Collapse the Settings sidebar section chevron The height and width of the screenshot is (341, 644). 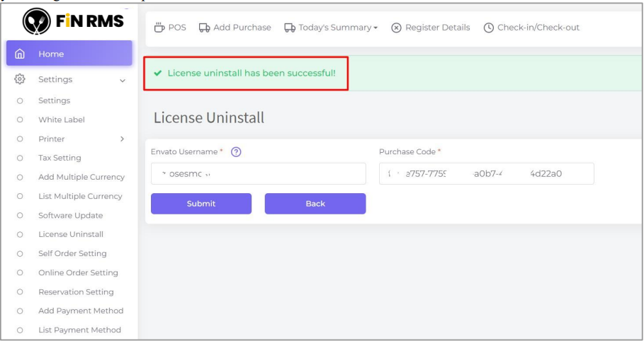click(x=123, y=81)
